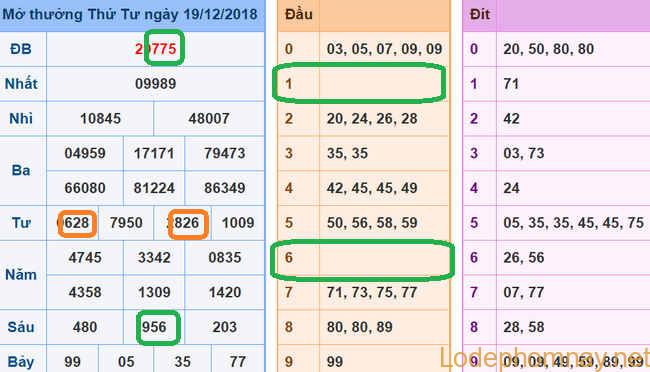
Task: Select the Ba prize number 17171
Action: click(154, 153)
